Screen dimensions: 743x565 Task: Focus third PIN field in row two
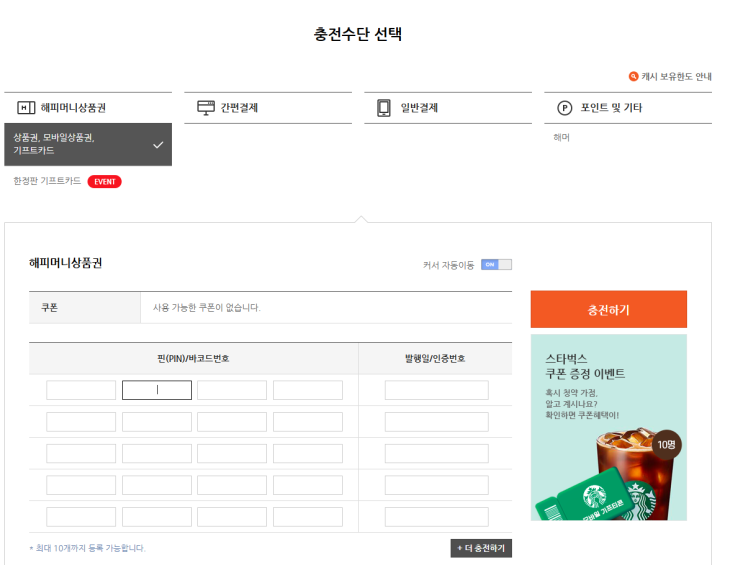[232, 422]
